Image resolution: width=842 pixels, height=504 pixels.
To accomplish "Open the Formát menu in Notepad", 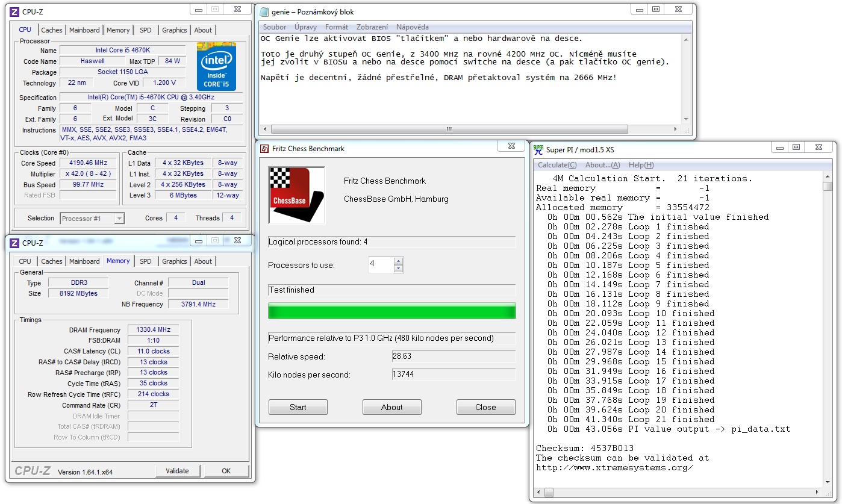I will 337,27.
